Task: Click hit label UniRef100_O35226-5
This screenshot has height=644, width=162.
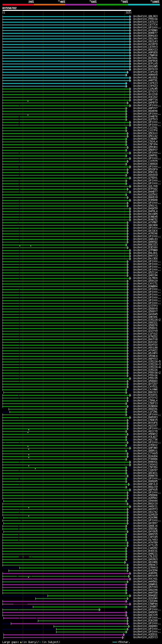Action: point(147,362)
